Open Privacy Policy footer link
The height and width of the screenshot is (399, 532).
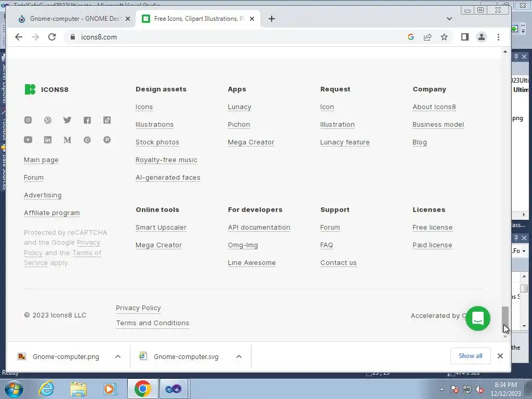(x=138, y=308)
